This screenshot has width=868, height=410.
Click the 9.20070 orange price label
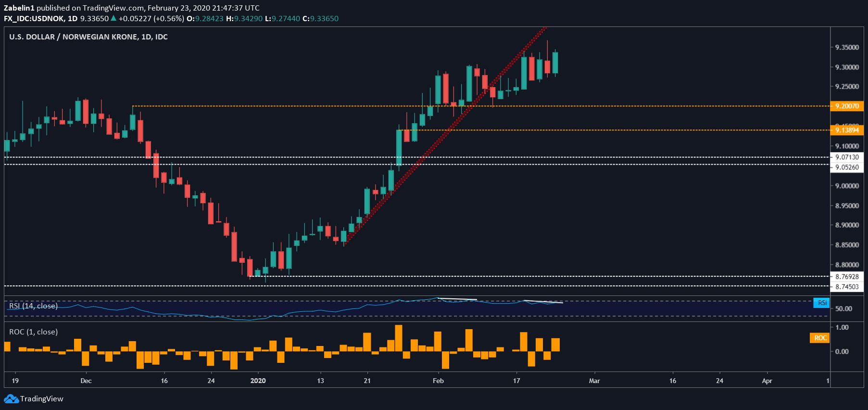pos(847,106)
